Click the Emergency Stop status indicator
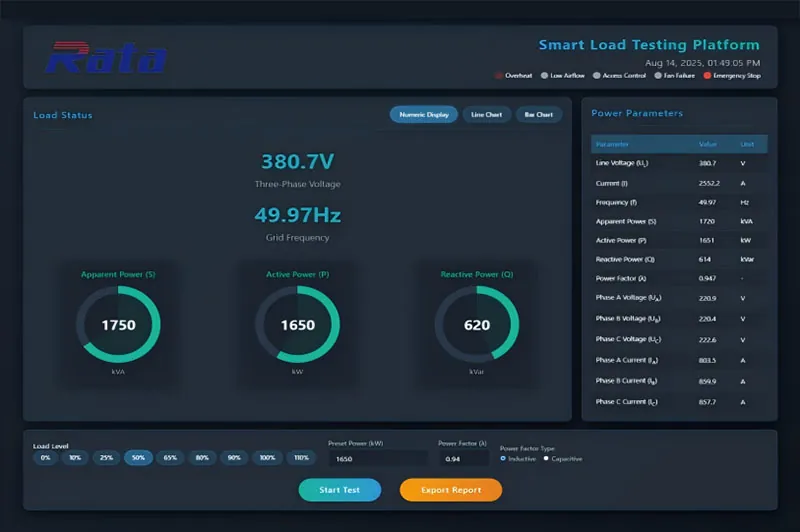 [732, 75]
